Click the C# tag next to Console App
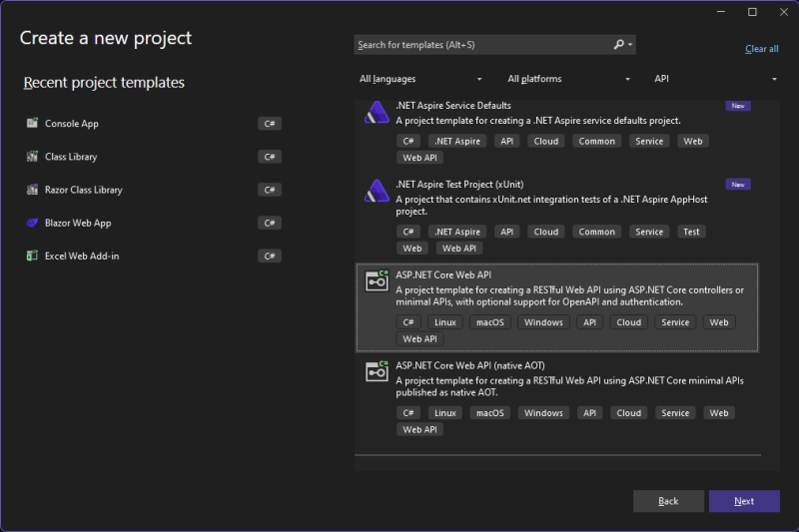This screenshot has height=532, width=799. coord(270,123)
